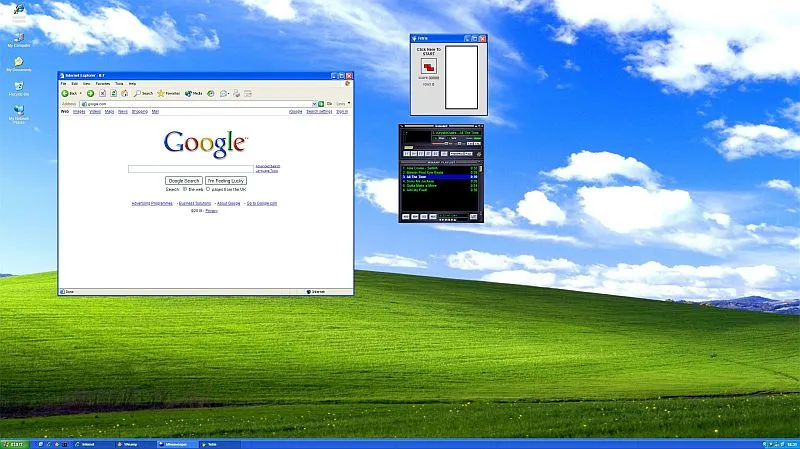Expand the Links toolbar chevron

pyautogui.click(x=349, y=103)
